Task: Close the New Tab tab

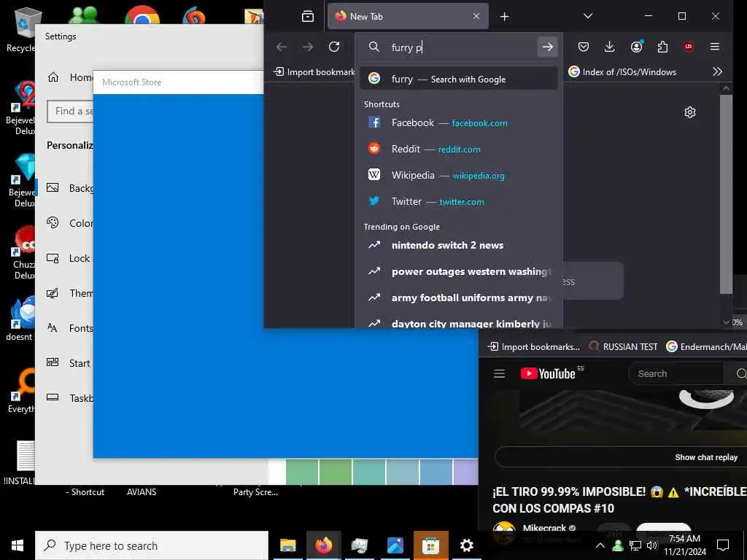Action: point(476,16)
